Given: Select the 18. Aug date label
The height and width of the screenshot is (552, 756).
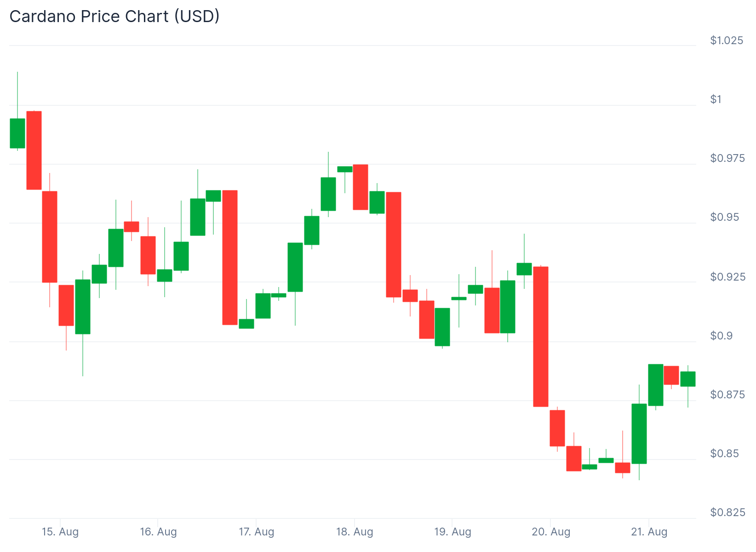Looking at the screenshot, I should tap(355, 532).
